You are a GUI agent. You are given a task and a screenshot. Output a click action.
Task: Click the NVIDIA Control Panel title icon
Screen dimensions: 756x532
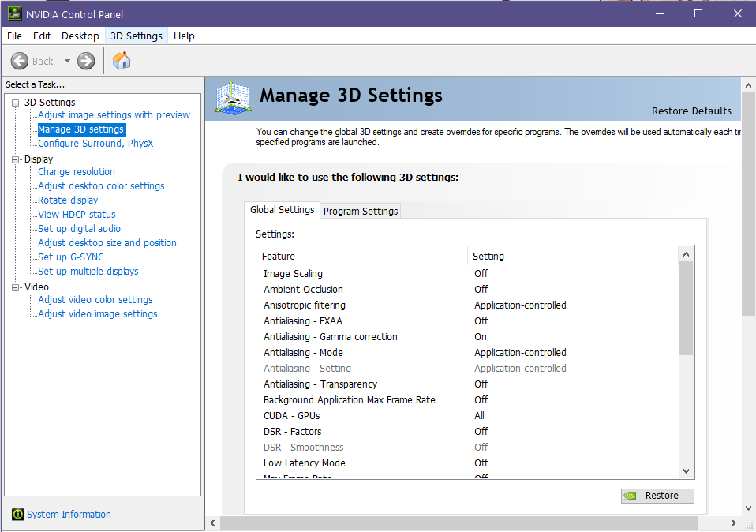coord(14,13)
